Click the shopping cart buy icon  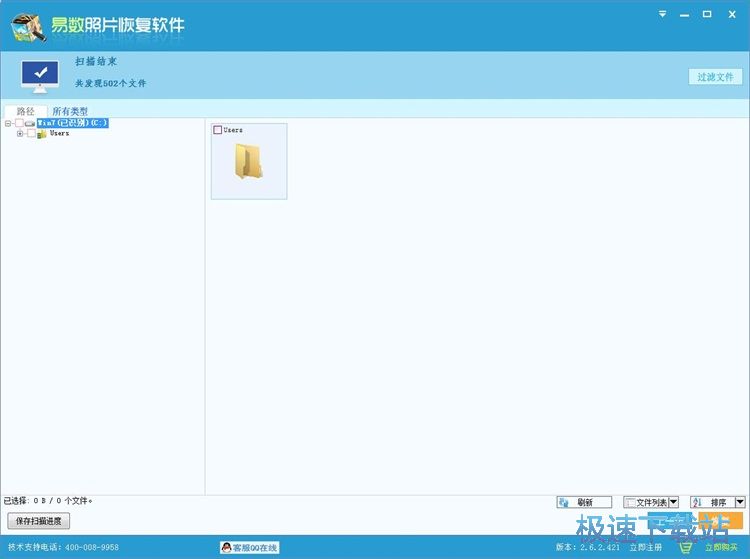(x=685, y=547)
